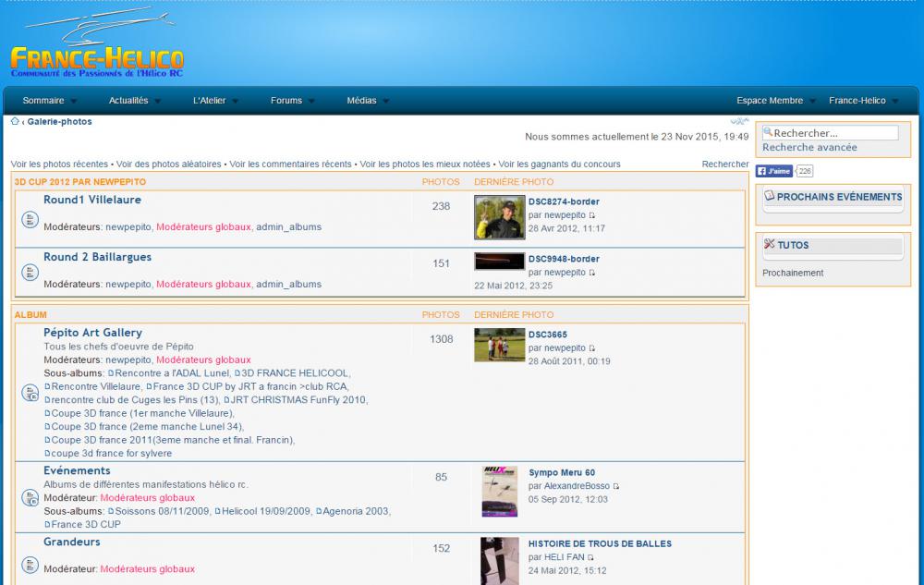
Task: Click the album icon beside Grandeurs
Action: click(x=30, y=565)
